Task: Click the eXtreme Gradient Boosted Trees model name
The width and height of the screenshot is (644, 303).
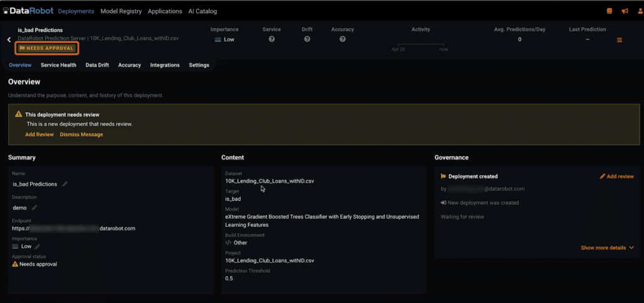Action: pyautogui.click(x=322, y=220)
